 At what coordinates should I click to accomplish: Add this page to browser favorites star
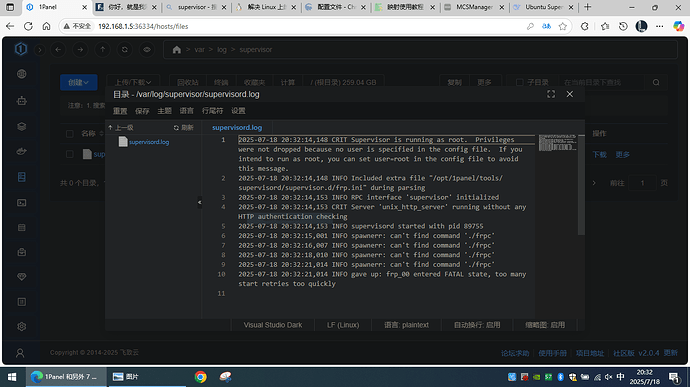(x=563, y=26)
